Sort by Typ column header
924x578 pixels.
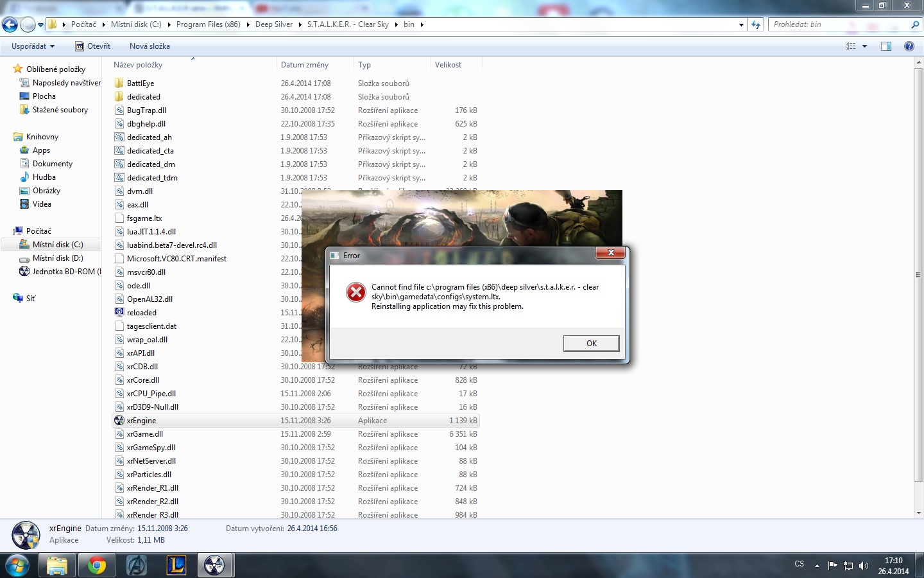point(391,65)
